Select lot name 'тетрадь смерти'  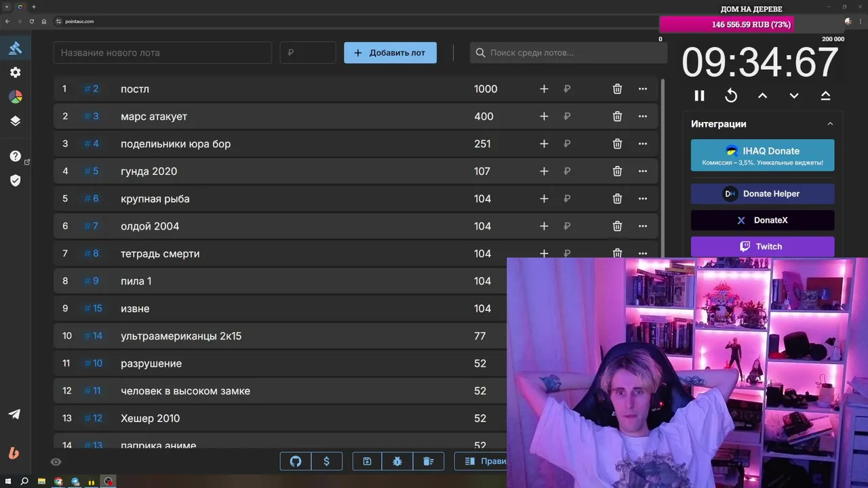(x=160, y=253)
